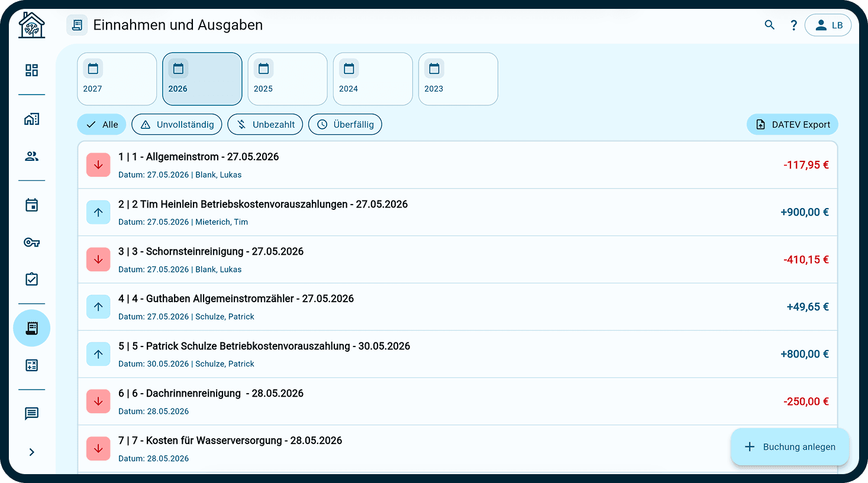Open booking 3 Schornsteinreinigung title

click(x=211, y=251)
